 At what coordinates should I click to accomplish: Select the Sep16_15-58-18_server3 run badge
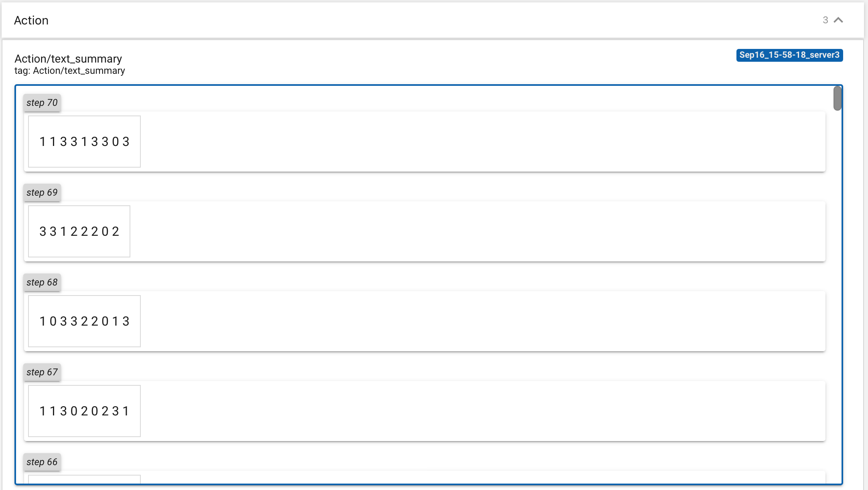coord(789,55)
